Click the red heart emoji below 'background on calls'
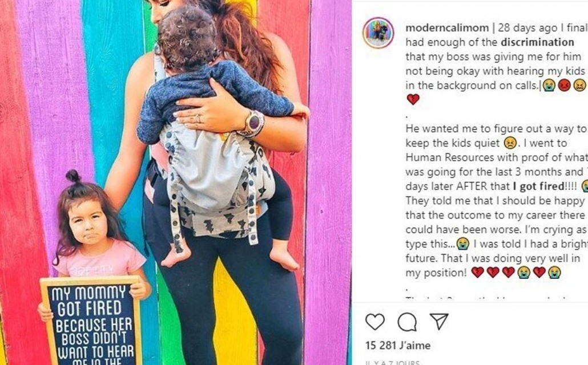The height and width of the screenshot is (365, 588). pyautogui.click(x=413, y=99)
